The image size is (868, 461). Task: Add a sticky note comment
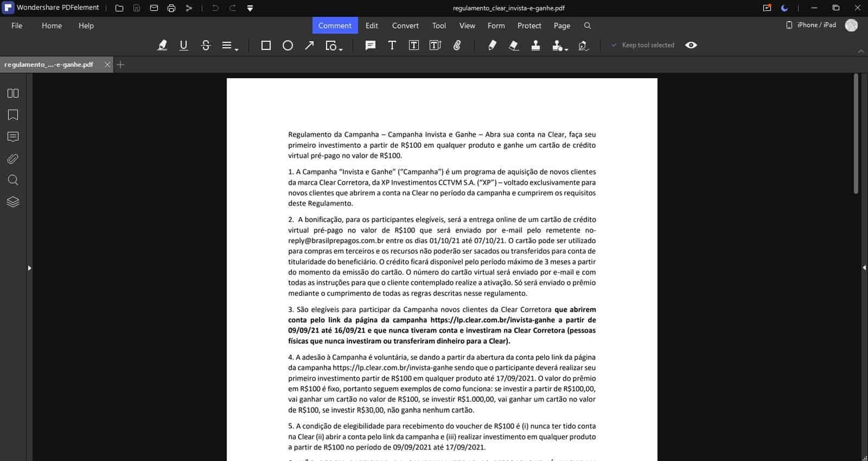coord(371,45)
